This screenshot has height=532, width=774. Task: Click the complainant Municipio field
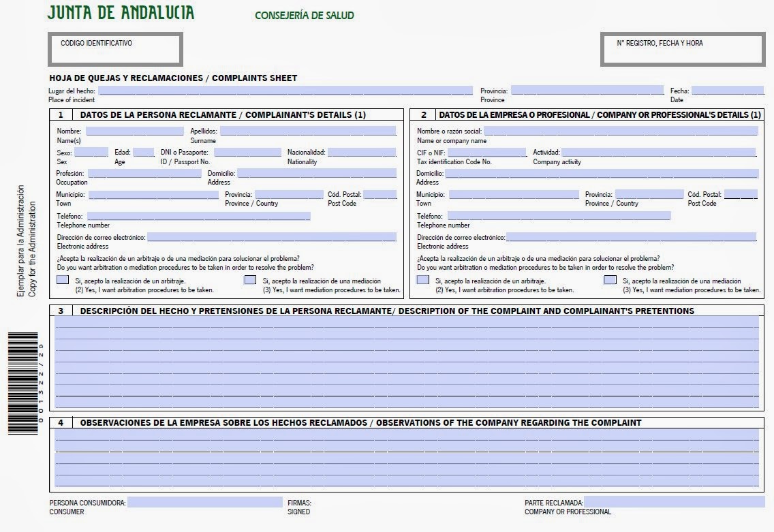[x=153, y=194]
